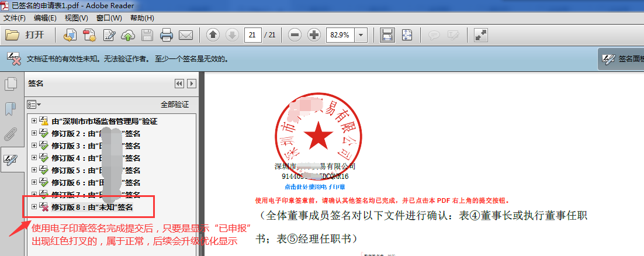
Task: Expand signatures panel right-arrow button
Action: point(192,84)
